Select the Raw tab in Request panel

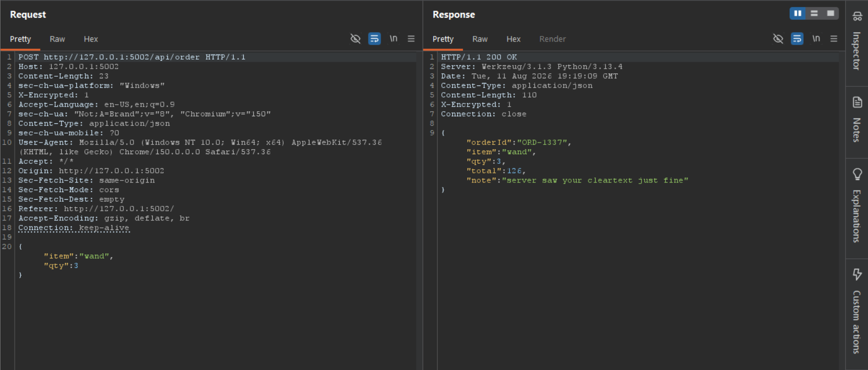pos(57,39)
